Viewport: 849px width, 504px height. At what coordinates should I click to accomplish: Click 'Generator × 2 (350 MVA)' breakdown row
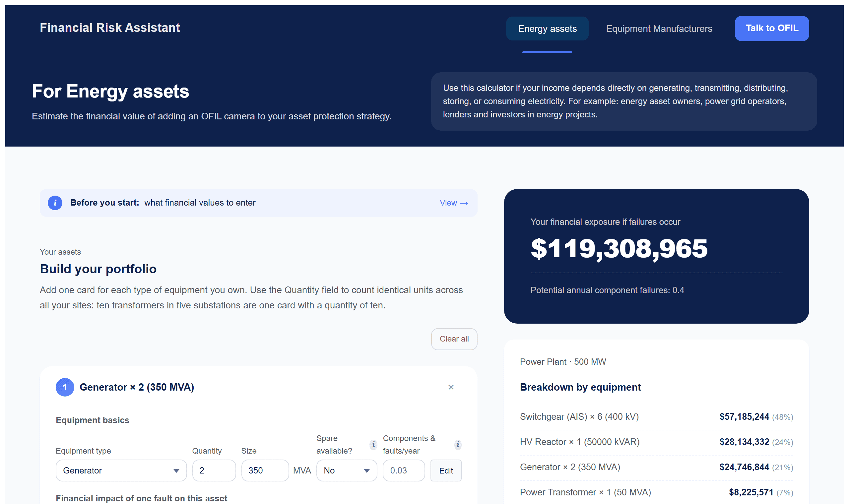click(657, 467)
